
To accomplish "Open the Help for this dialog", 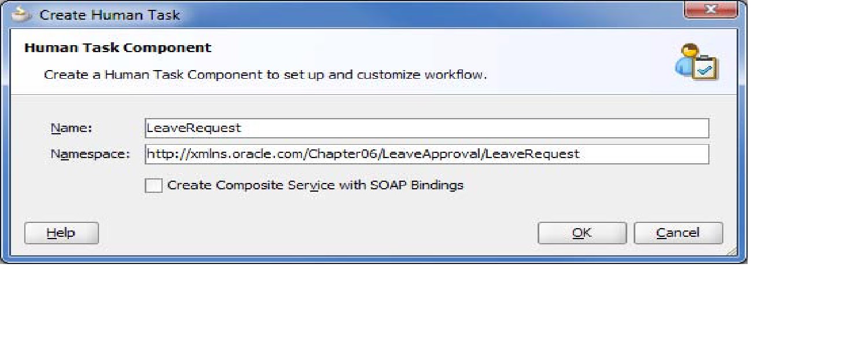I will point(61,232).
